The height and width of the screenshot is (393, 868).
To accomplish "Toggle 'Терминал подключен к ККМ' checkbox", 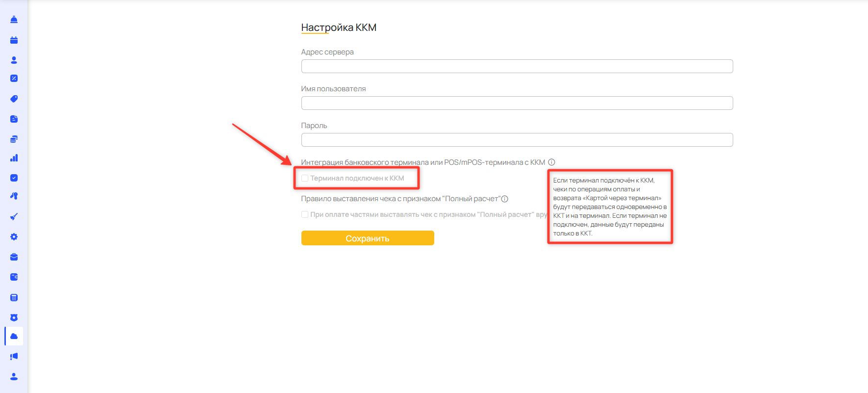I will [x=305, y=178].
